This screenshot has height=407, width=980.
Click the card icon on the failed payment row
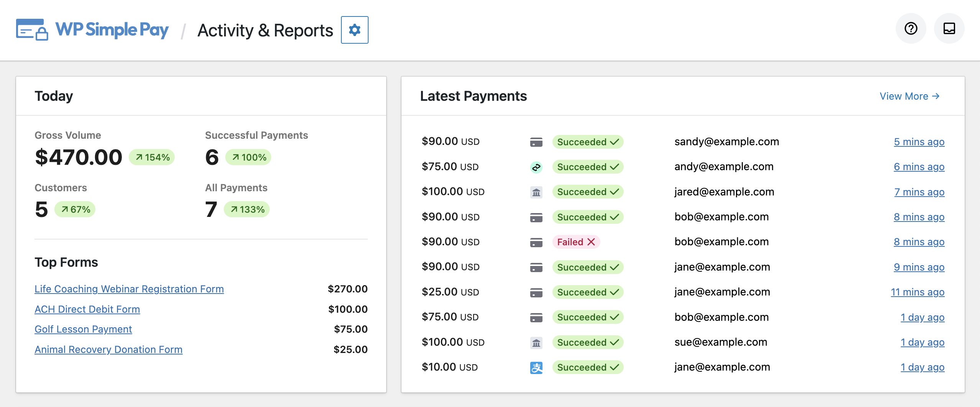[537, 242]
